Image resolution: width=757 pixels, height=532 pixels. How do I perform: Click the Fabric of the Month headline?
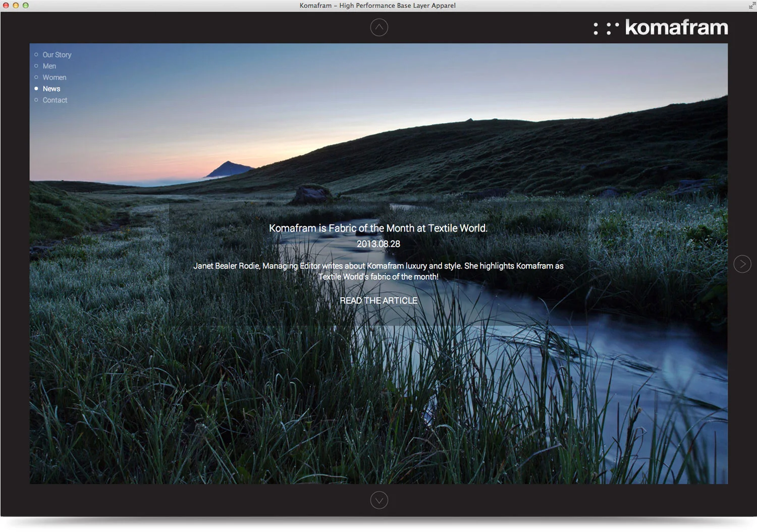click(x=378, y=228)
